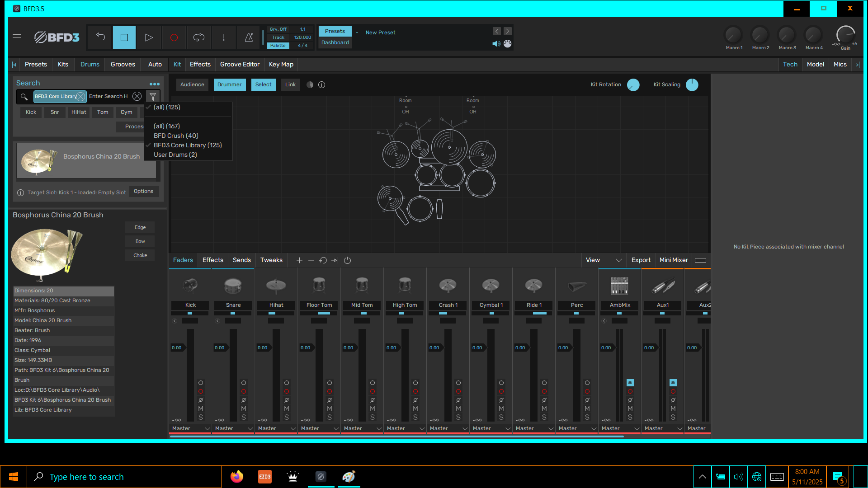Select the Kick channel drum icon
The image size is (868, 488).
(x=190, y=285)
